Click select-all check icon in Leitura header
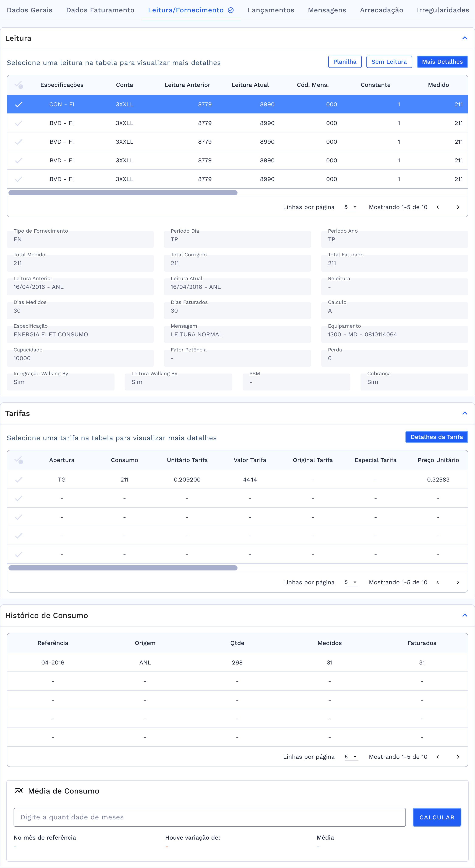The height and width of the screenshot is (868, 475). tap(18, 85)
